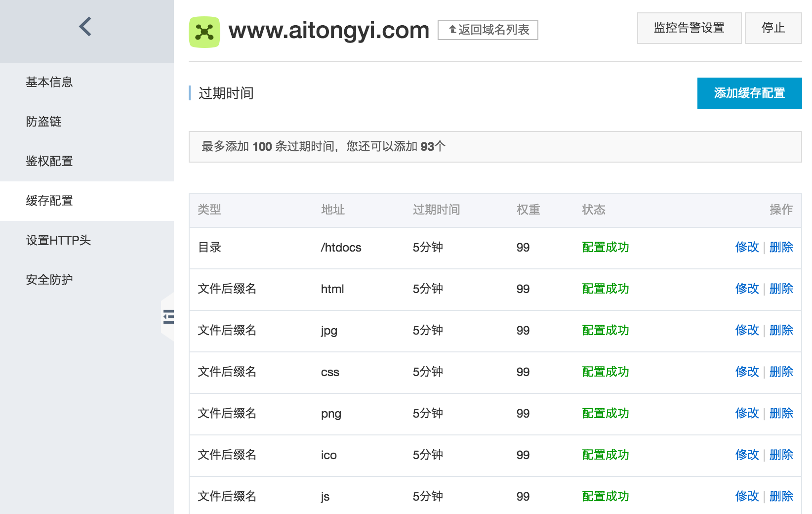The height and width of the screenshot is (514, 812).
Task: Click the 类型 column header
Action: coord(209,210)
